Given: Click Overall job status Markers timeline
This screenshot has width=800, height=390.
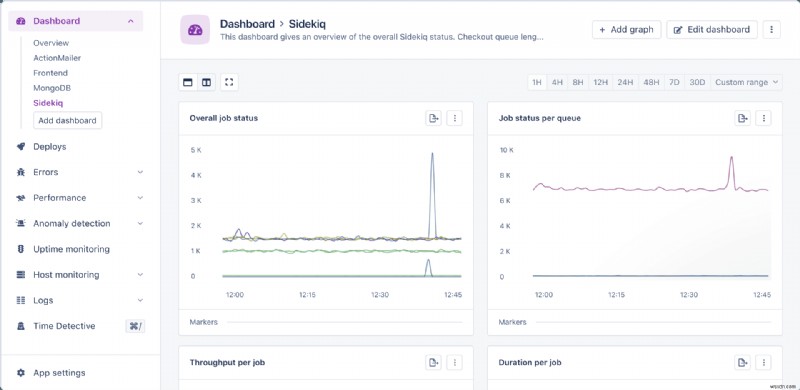Looking at the screenshot, I should (345, 322).
